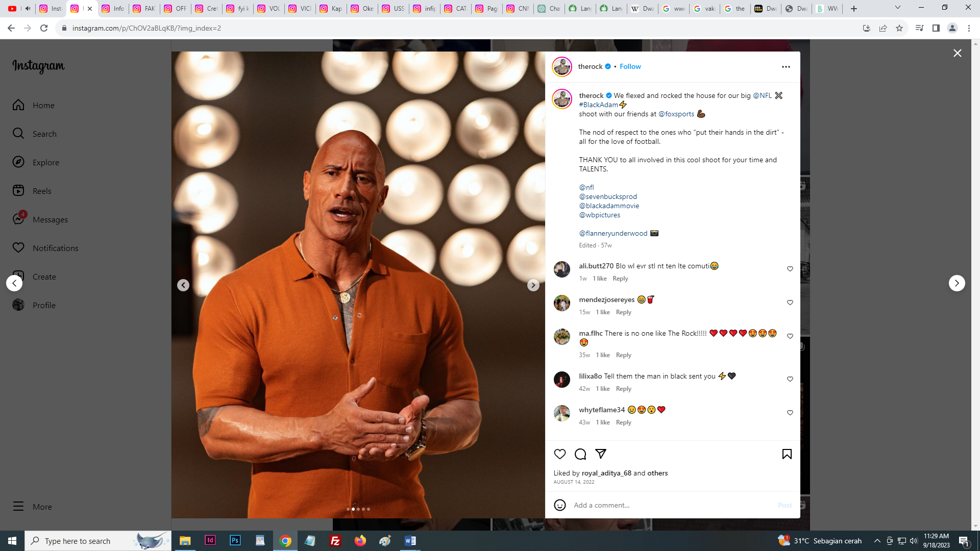Open post options three-dot menu

[x=786, y=67]
